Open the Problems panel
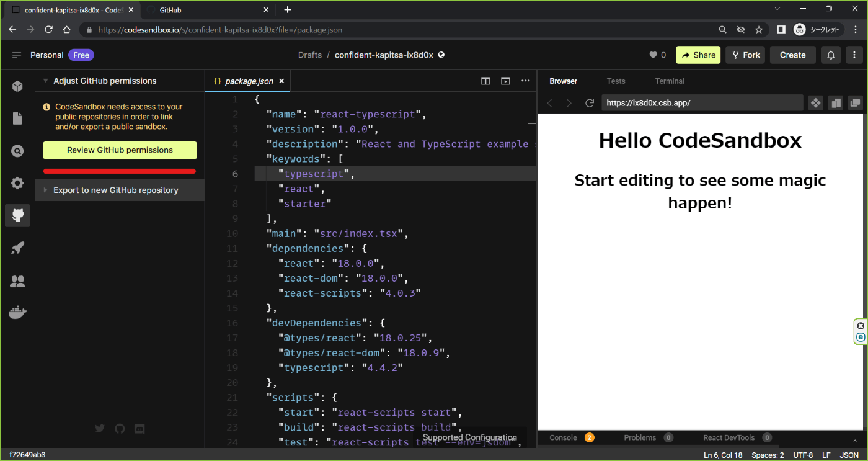Image resolution: width=868 pixels, height=461 pixels. click(648, 437)
